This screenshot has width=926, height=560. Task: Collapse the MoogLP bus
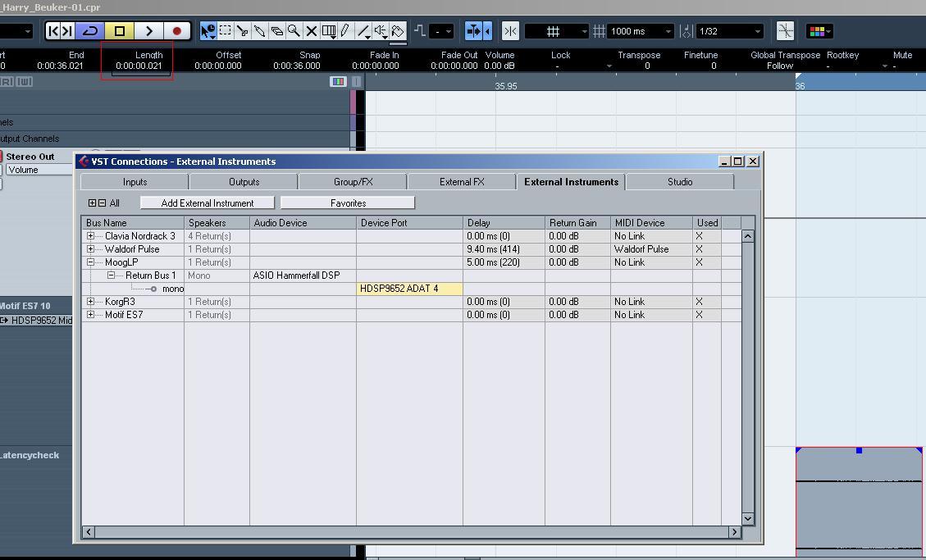[x=90, y=262]
